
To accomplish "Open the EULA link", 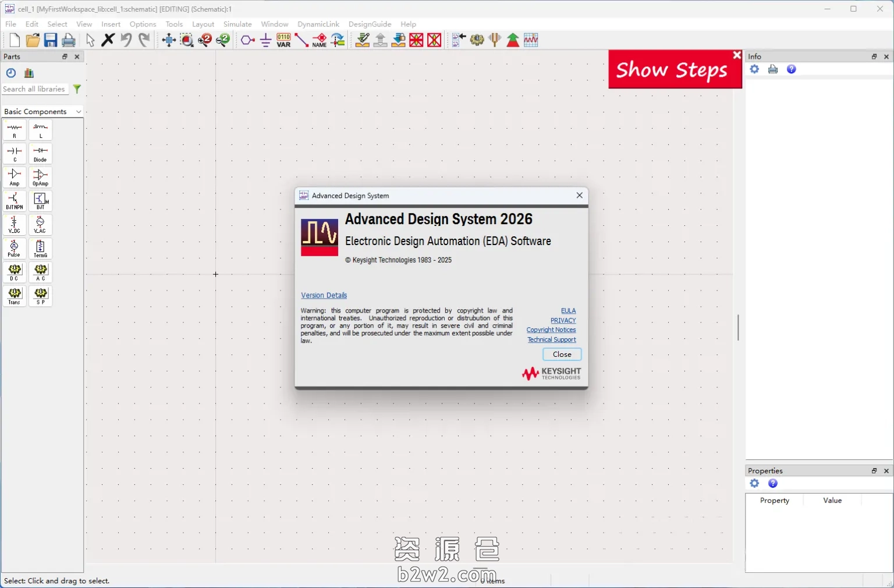I will point(568,311).
